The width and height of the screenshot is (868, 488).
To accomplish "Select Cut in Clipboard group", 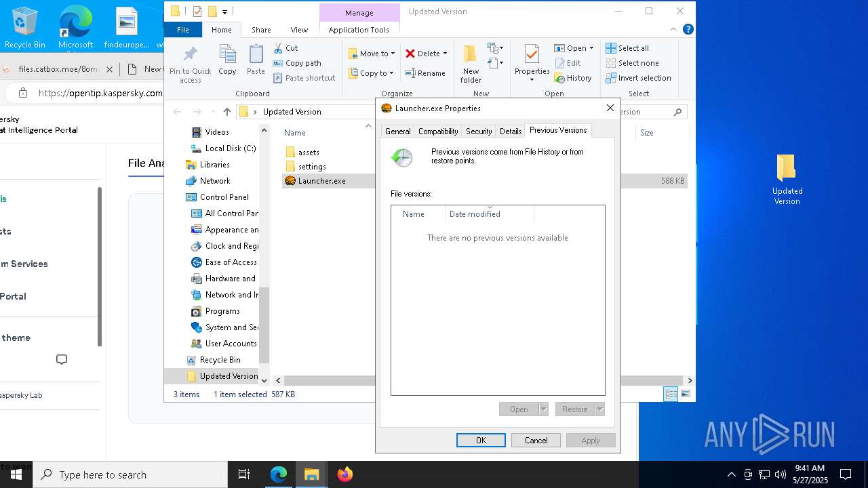I will click(x=285, y=48).
